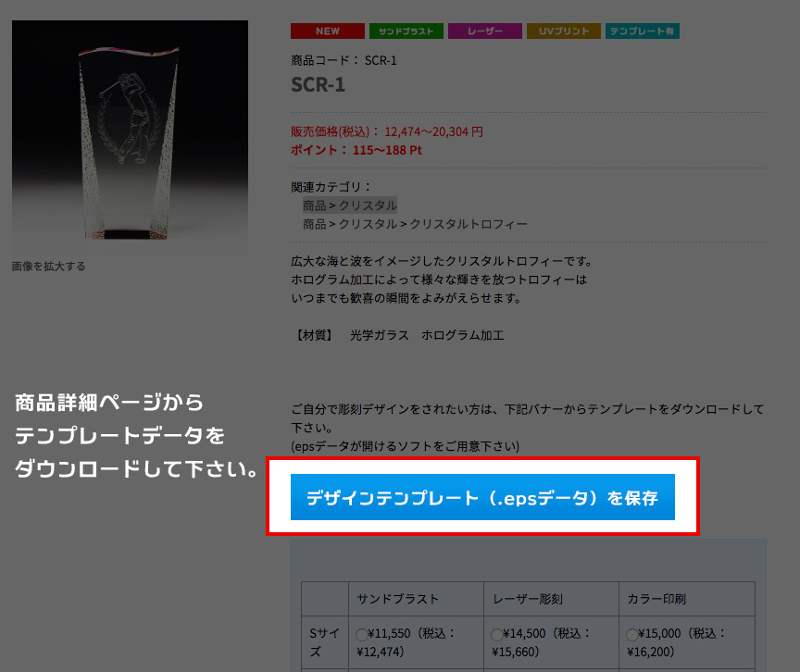Save the デザインテンプレート (.epsデータ) file
Viewport: 800px width, 672px height.
[x=482, y=497]
